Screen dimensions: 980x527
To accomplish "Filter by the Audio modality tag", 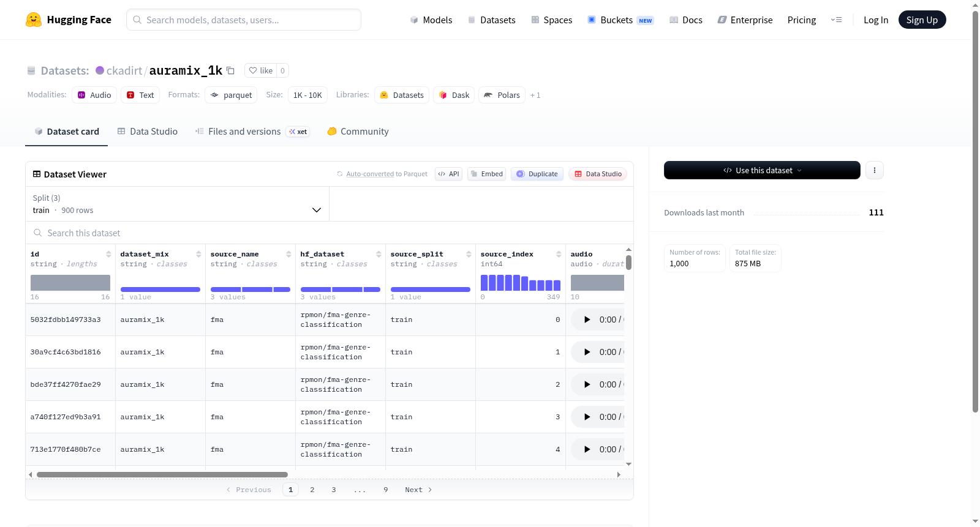I will pyautogui.click(x=94, y=95).
